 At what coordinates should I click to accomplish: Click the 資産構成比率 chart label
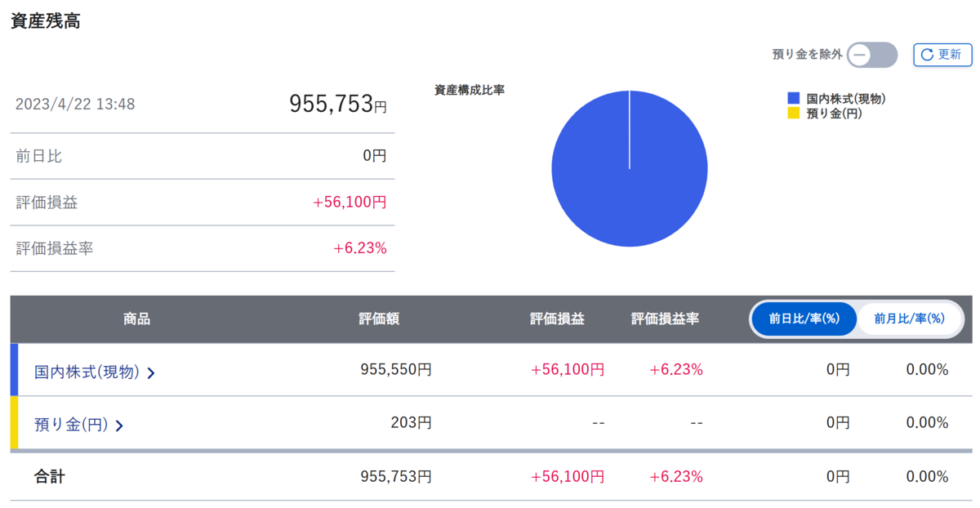pos(470,90)
